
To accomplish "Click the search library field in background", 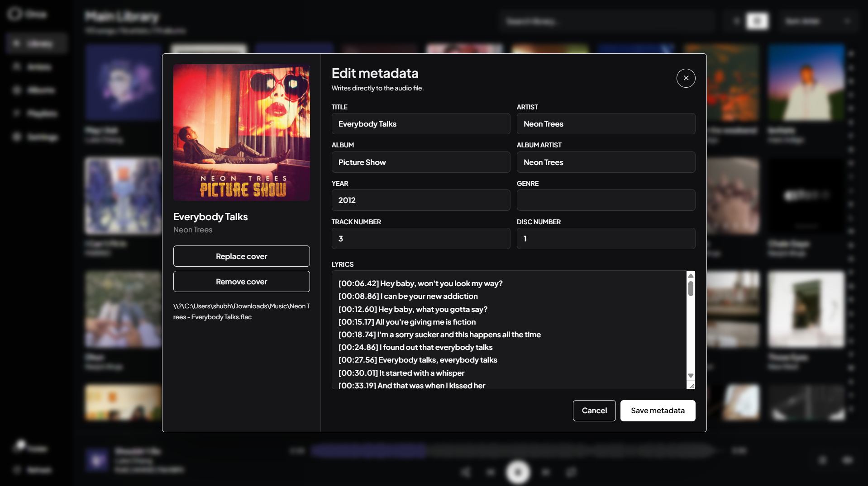I will 607,21.
